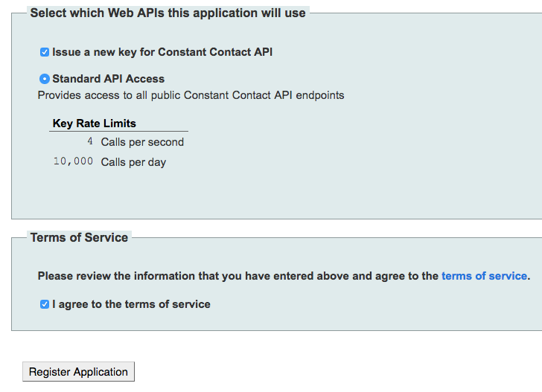Click the 'Standard API Access' label text
Viewport: 542px width, 392px height.
109,79
